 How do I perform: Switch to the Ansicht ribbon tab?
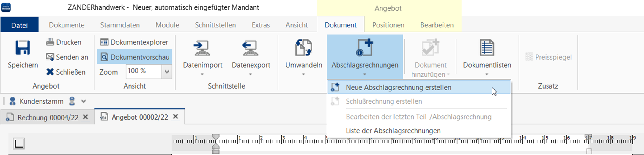click(x=297, y=25)
